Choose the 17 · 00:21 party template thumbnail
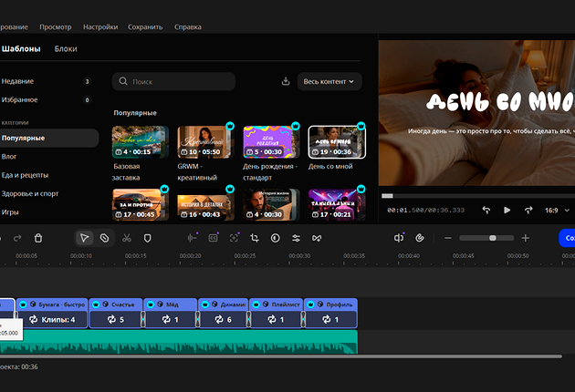Viewport: 575px width, 392px height. [x=337, y=205]
